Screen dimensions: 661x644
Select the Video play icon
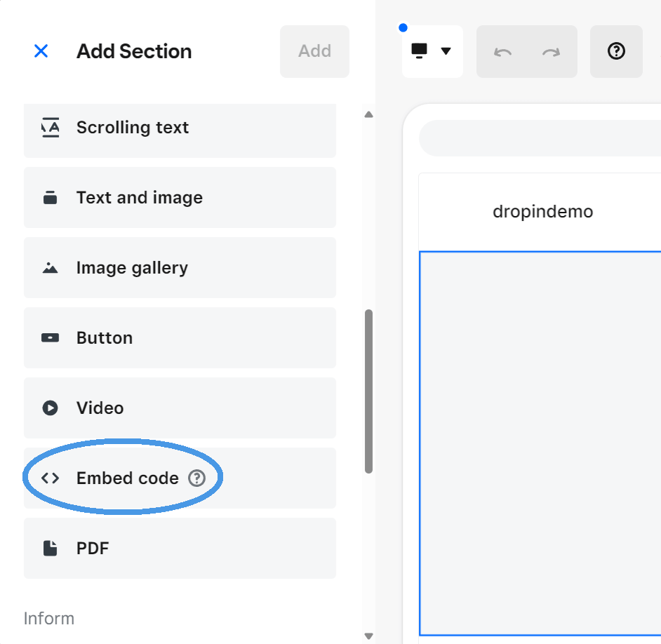click(50, 408)
